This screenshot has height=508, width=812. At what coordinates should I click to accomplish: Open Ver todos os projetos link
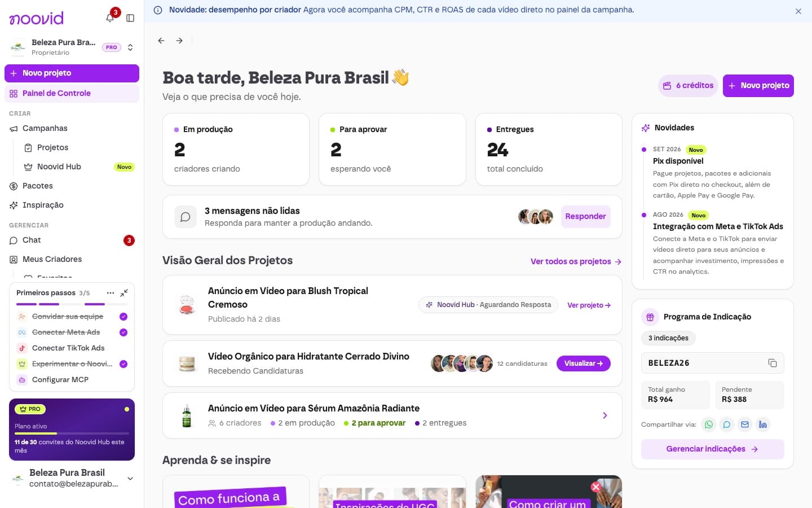point(576,261)
